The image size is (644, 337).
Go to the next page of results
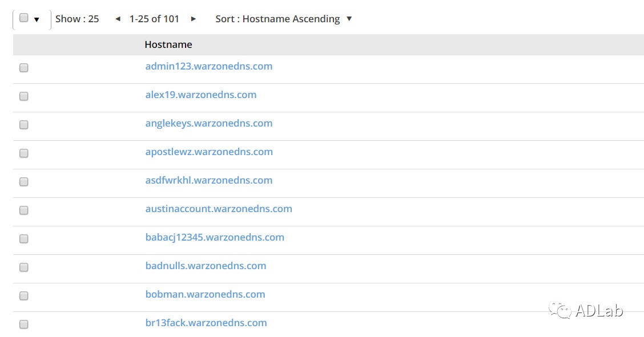pyautogui.click(x=194, y=19)
